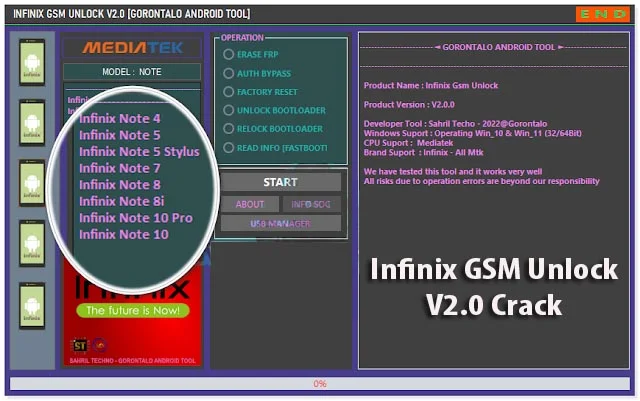Click the MODEL : NOTE field
The width and height of the screenshot is (640, 401).
pyautogui.click(x=132, y=72)
